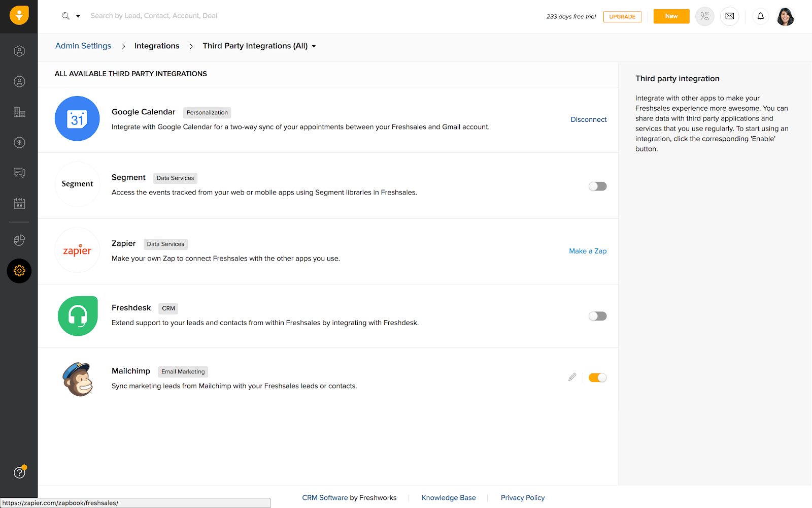Click the search magnifier icon

(x=66, y=16)
